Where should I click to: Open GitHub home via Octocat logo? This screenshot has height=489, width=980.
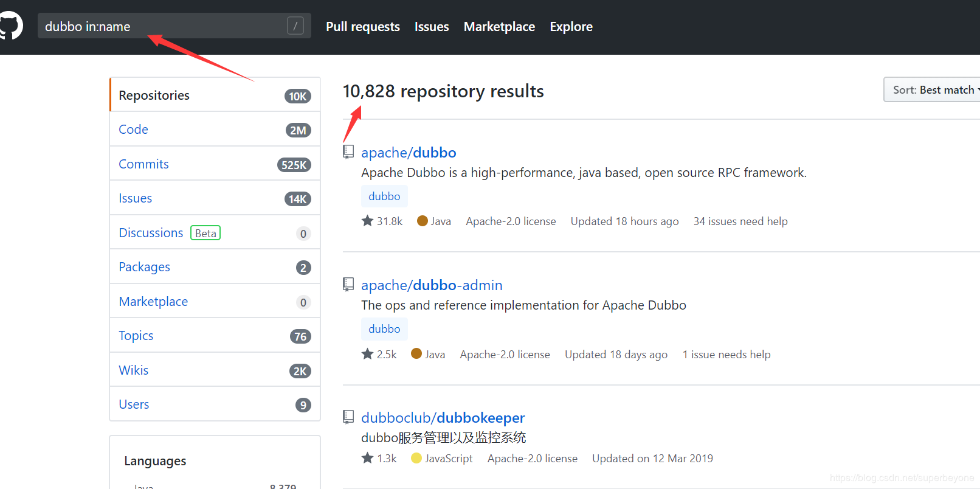10,26
